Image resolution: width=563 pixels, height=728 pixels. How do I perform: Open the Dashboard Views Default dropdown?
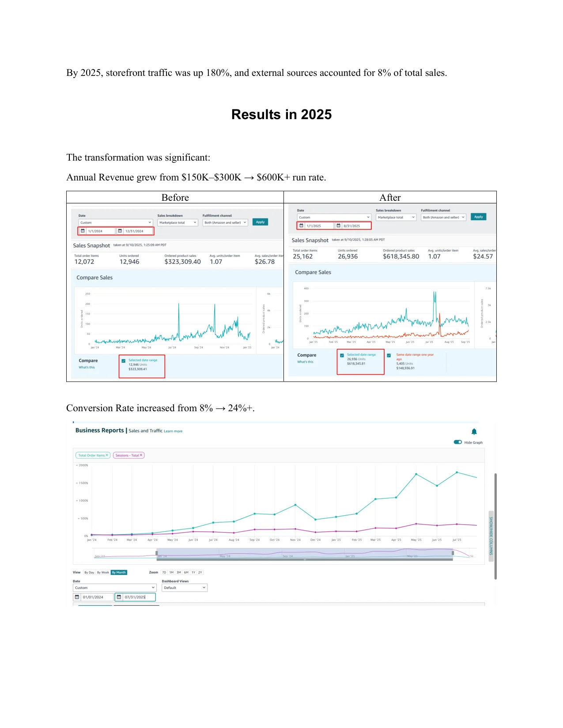tap(185, 588)
